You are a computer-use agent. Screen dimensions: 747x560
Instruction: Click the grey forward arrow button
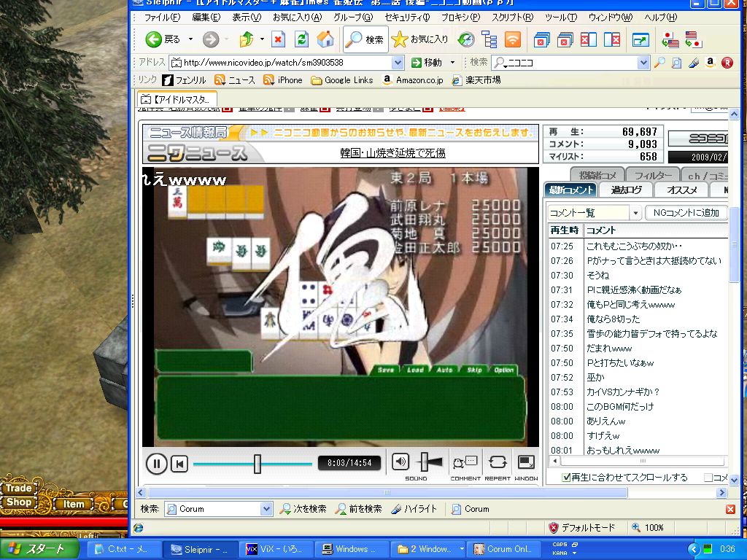click(211, 39)
